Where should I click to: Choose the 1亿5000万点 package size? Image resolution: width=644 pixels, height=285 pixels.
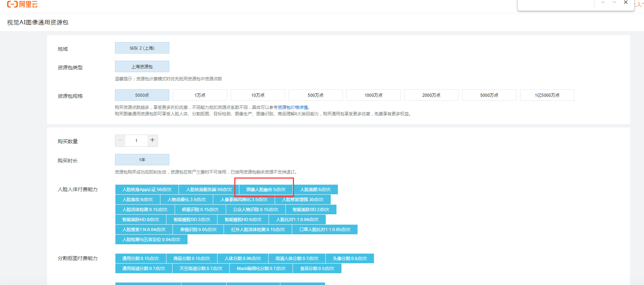tap(547, 95)
